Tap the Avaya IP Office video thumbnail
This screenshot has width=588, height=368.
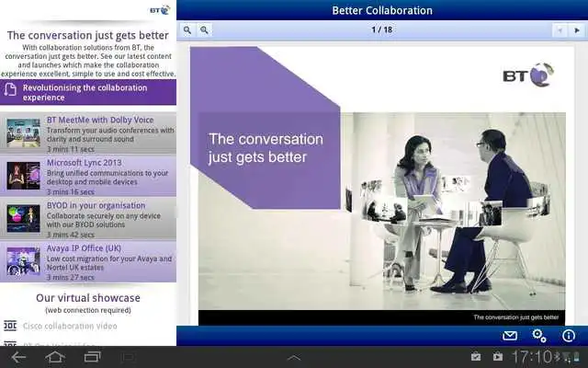(x=23, y=263)
